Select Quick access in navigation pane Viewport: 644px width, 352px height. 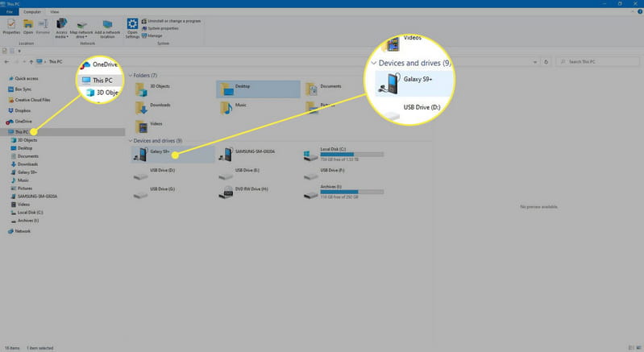pyautogui.click(x=23, y=78)
